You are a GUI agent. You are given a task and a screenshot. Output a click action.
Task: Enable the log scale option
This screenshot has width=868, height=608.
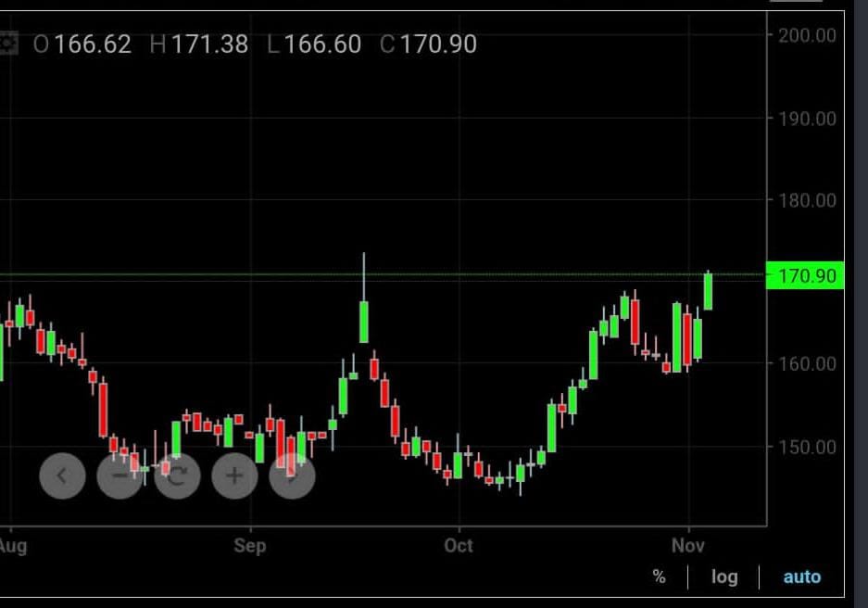coord(724,576)
